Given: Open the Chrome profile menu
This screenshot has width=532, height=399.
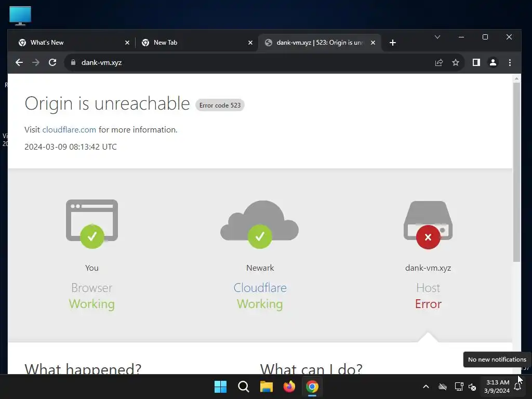Looking at the screenshot, I should [493, 62].
